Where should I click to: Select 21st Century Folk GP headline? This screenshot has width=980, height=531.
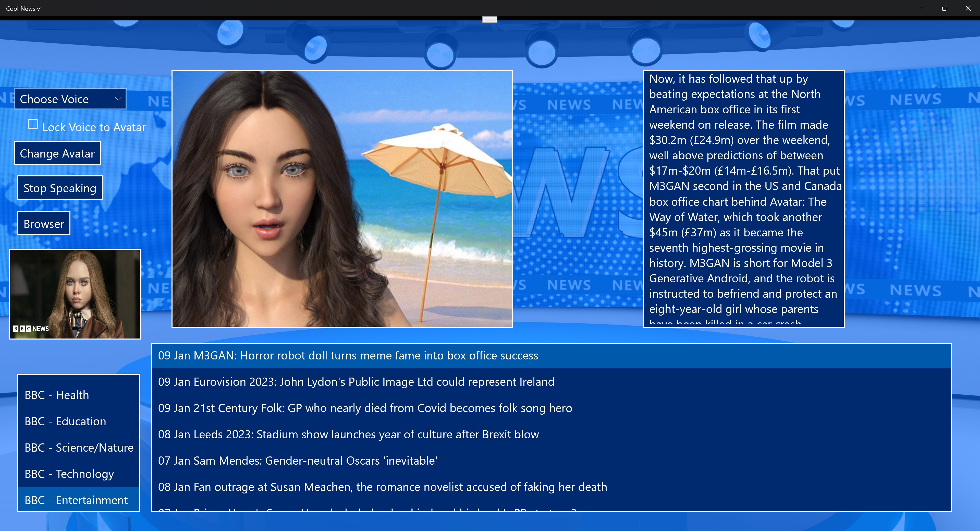364,408
